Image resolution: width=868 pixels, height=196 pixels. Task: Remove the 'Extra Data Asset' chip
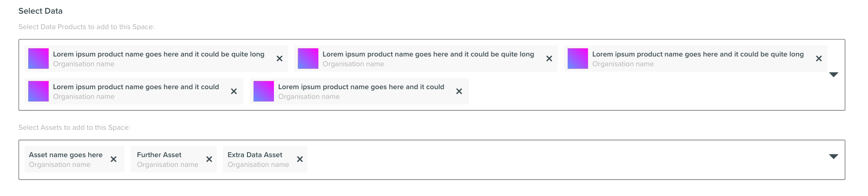pyautogui.click(x=300, y=159)
